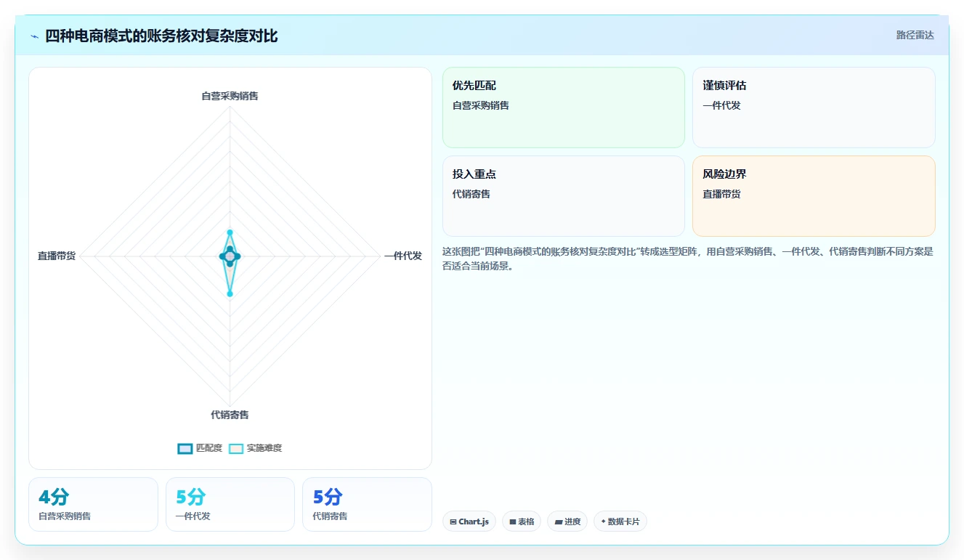The width and height of the screenshot is (964, 560).
Task: Click the lightning icon beside the title
Action: pyautogui.click(x=34, y=36)
